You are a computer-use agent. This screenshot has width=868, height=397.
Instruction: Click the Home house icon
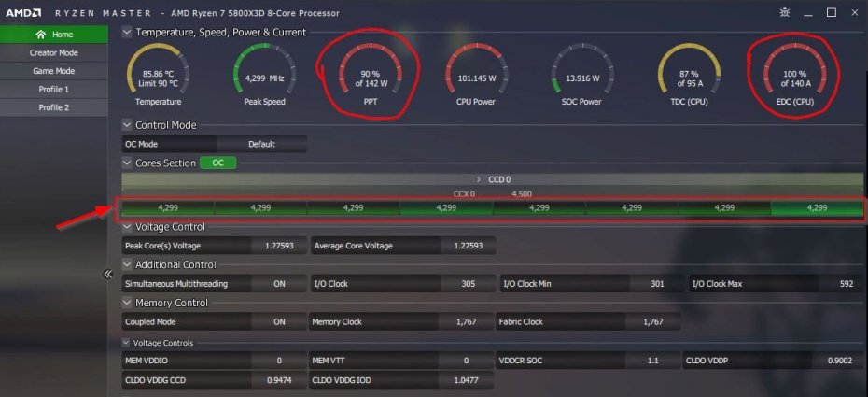click(x=40, y=35)
